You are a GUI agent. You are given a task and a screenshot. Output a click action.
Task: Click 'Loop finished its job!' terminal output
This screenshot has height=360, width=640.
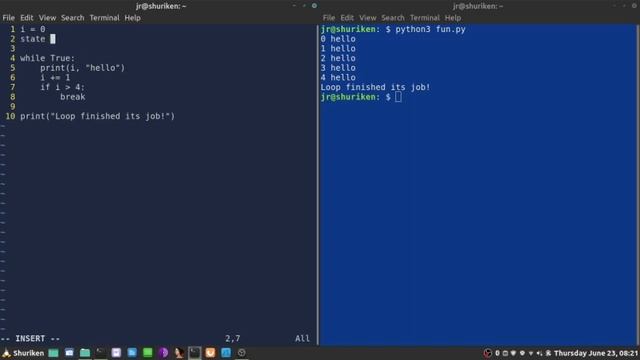376,87
